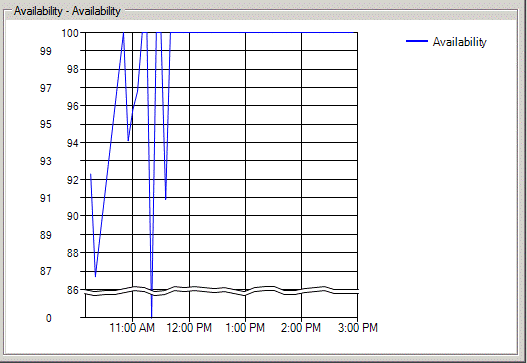
Task: Select the 3:00 PM time axis label
Action: tap(358, 328)
